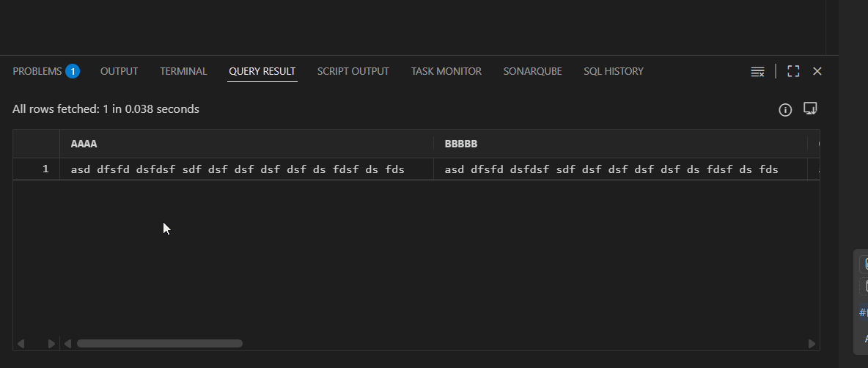Switch to the TERMINAL tab
Screen dimensions: 868x368
point(183,71)
